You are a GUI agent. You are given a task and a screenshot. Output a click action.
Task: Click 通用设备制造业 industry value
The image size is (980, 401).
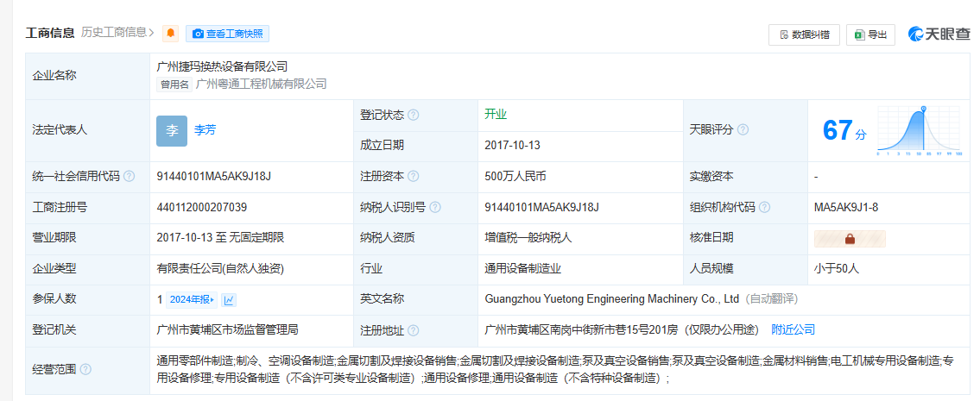pyautogui.click(x=522, y=268)
